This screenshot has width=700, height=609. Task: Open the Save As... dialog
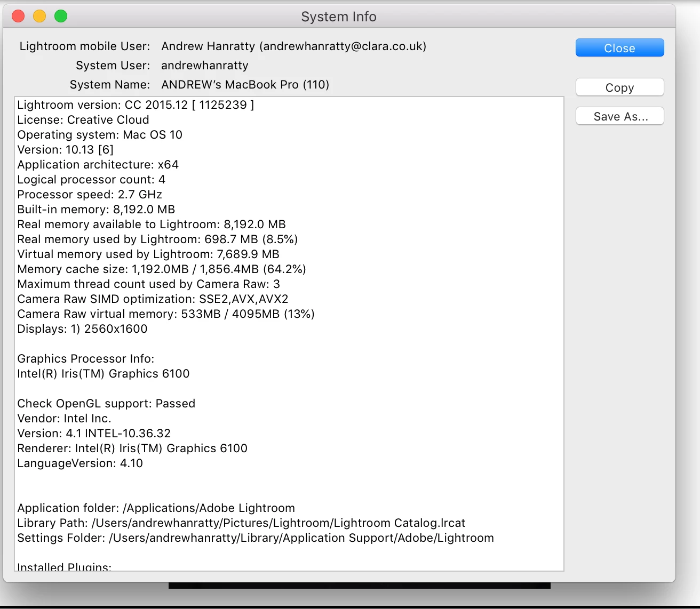(619, 116)
